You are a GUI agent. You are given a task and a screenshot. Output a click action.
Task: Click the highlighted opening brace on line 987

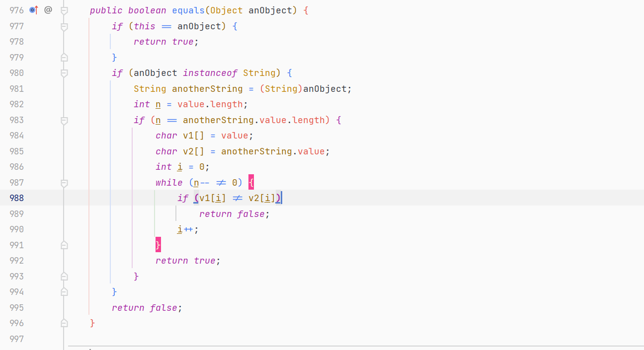point(251,183)
